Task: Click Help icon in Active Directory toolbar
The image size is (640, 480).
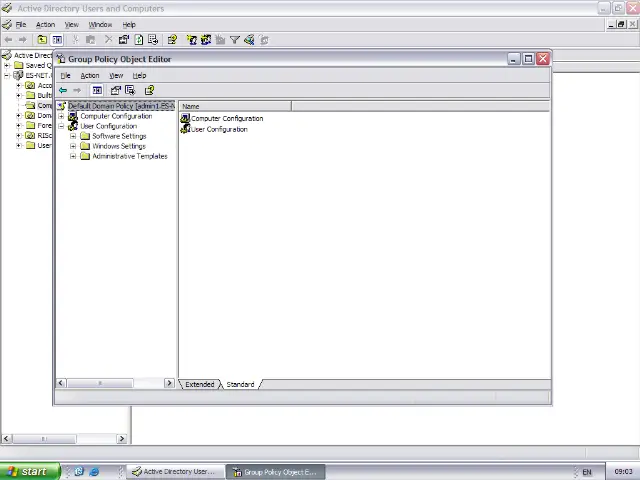Action: point(172,40)
